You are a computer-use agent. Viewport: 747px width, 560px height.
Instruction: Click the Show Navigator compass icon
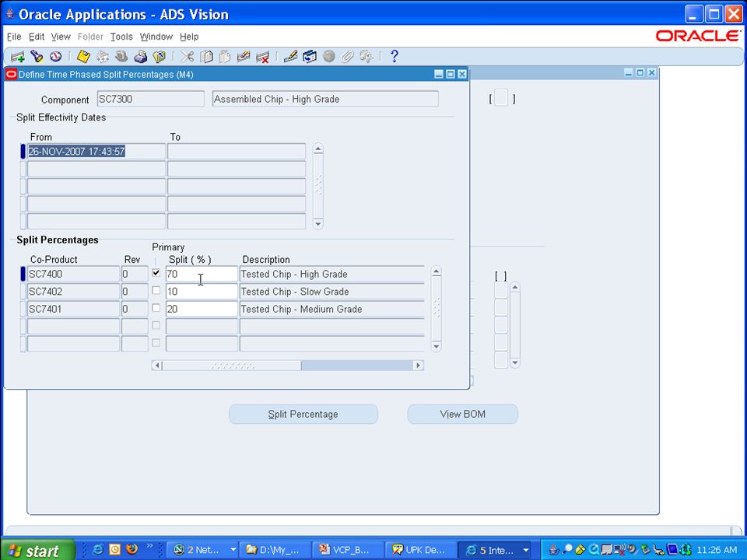[x=56, y=57]
